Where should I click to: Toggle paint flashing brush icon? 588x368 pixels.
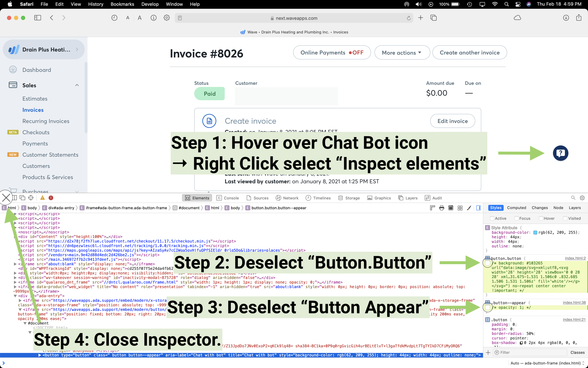pyautogui.click(x=469, y=208)
